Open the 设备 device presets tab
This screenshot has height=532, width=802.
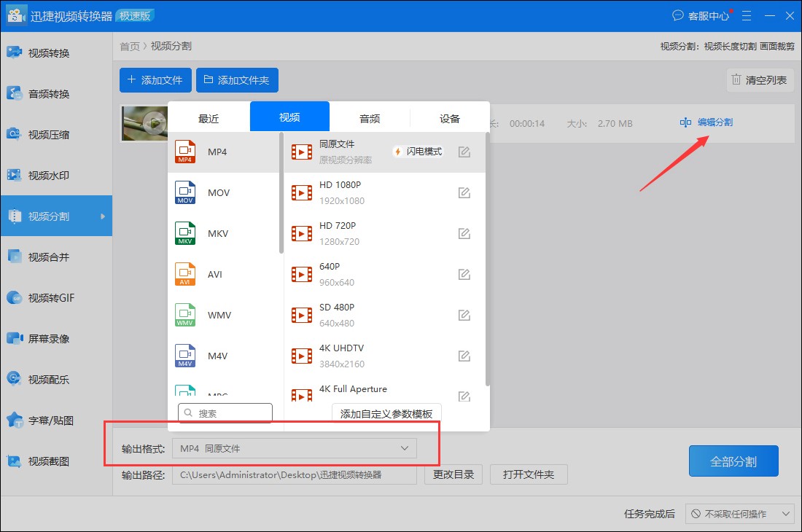coord(449,117)
